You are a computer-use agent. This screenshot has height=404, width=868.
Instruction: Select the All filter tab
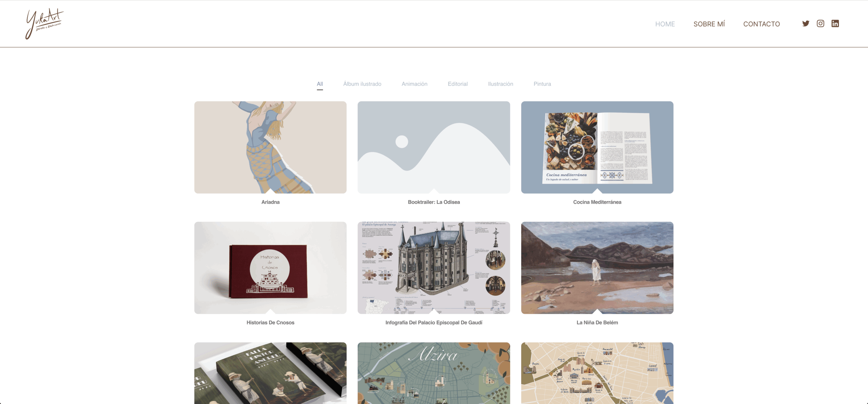[320, 84]
